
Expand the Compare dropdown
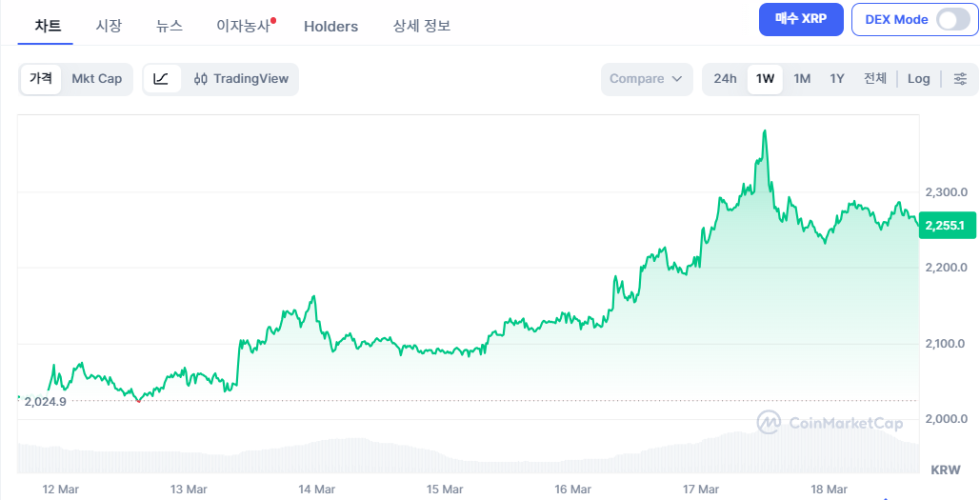pyautogui.click(x=647, y=79)
